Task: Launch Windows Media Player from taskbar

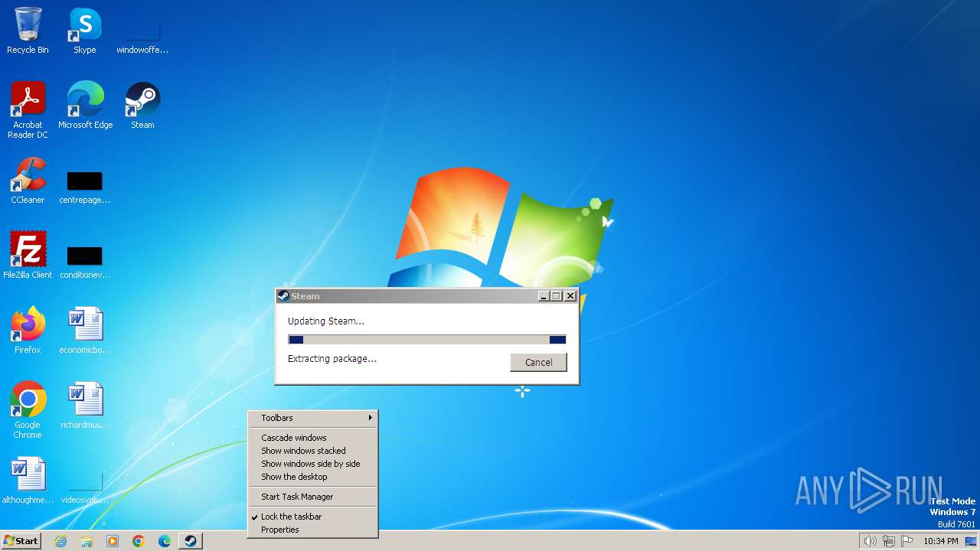Action: coord(113,541)
